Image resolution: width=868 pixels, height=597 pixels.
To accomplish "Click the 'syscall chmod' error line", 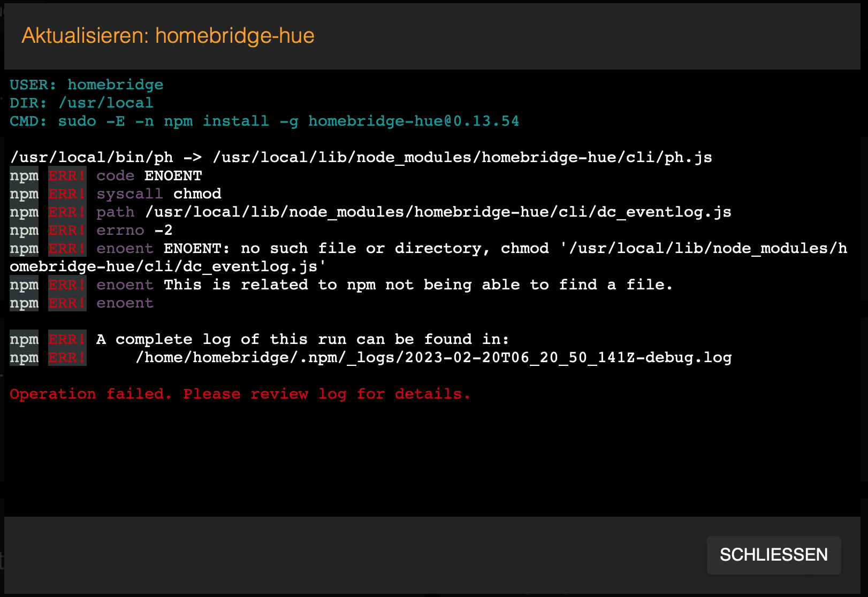I will (x=159, y=194).
